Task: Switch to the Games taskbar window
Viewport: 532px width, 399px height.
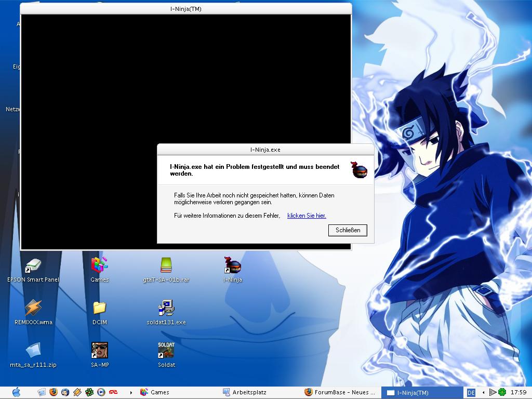Action: coord(177,392)
